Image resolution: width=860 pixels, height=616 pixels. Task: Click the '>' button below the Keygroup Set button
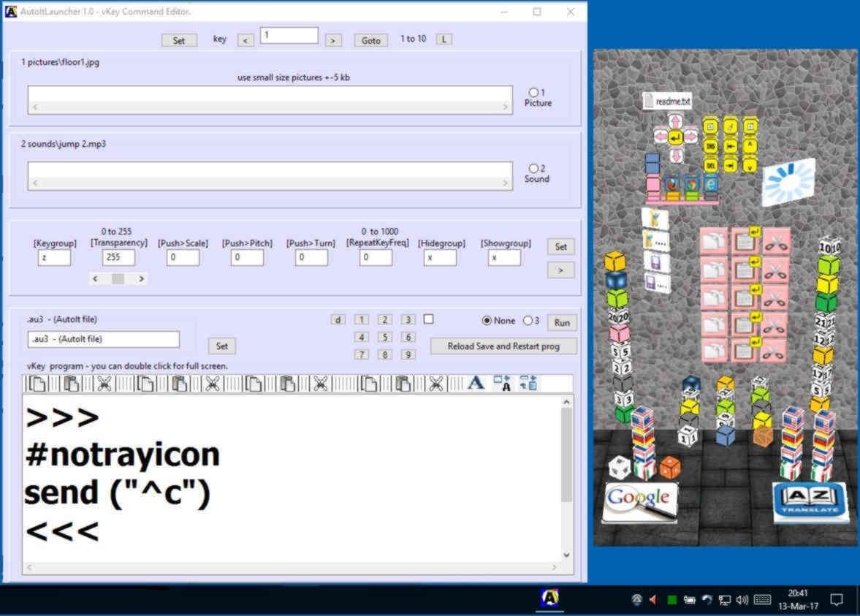pos(560,270)
